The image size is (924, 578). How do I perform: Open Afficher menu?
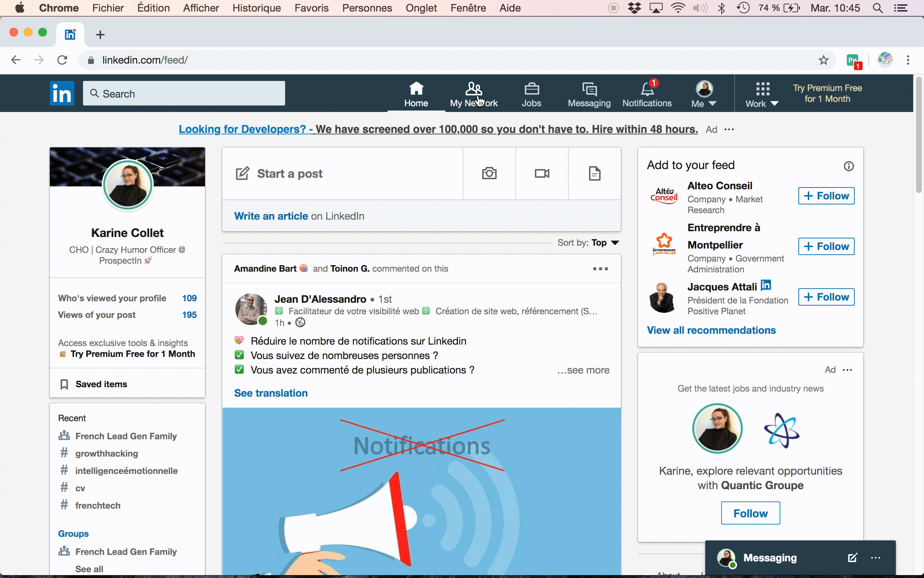(x=201, y=8)
